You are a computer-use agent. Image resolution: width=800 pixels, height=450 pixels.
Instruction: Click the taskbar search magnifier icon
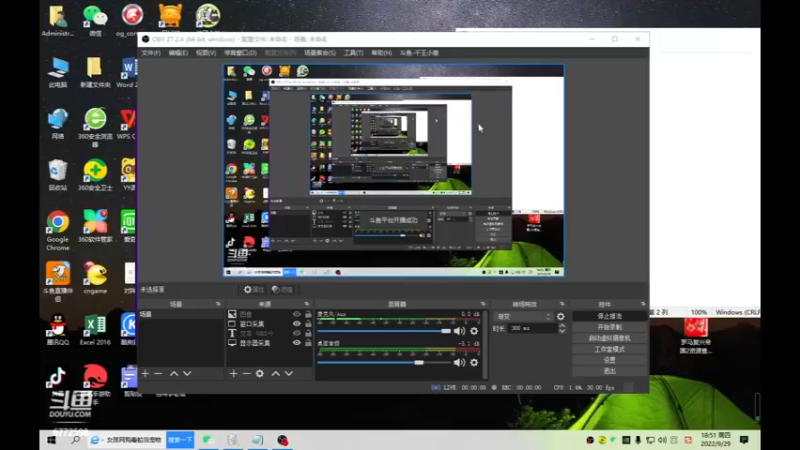point(75,440)
